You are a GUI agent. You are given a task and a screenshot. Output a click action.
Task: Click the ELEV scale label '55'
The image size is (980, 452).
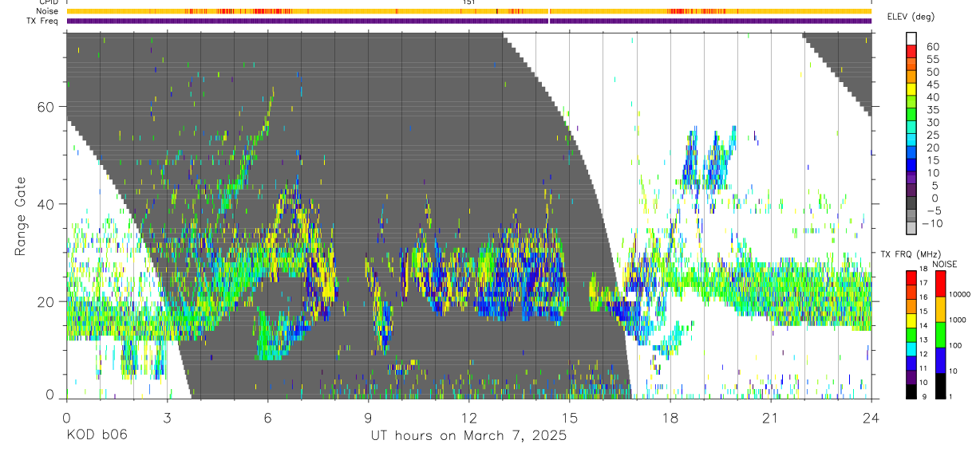tap(932, 59)
